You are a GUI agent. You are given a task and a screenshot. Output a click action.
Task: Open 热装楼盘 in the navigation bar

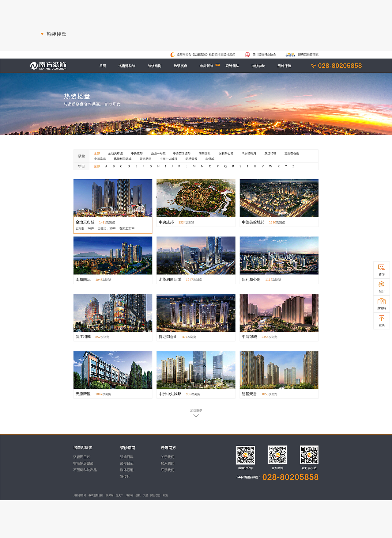coord(180,66)
